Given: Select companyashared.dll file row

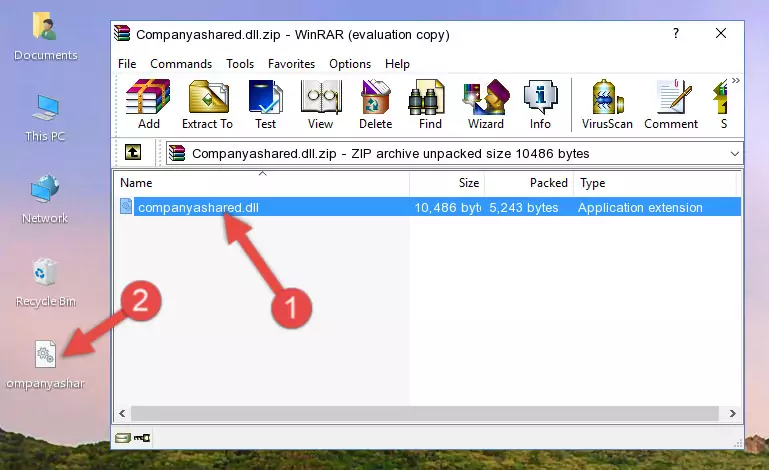Looking at the screenshot, I should tap(429, 207).
